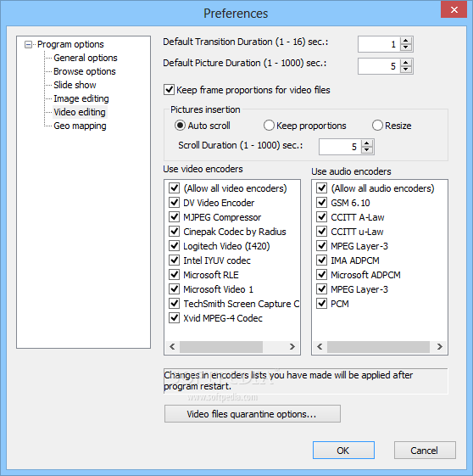Decrease Scroll Duration with down arrow
This screenshot has height=476, width=473.
click(367, 150)
